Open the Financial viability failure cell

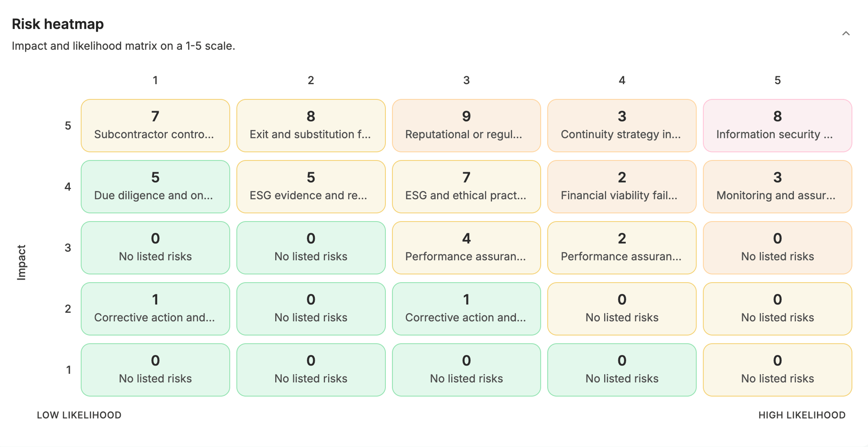tap(622, 187)
